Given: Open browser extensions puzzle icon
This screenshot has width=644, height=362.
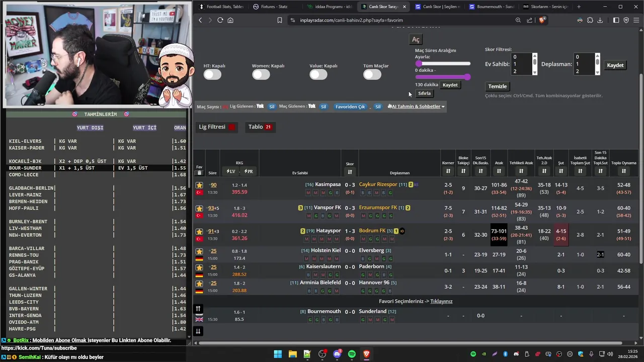Looking at the screenshot, I should tap(590, 20).
